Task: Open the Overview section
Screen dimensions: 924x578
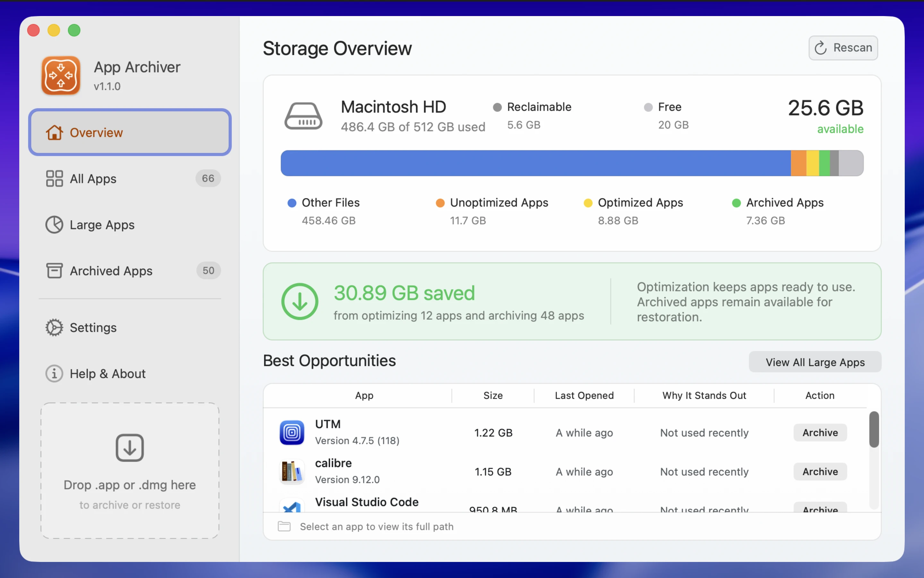Action: point(130,132)
